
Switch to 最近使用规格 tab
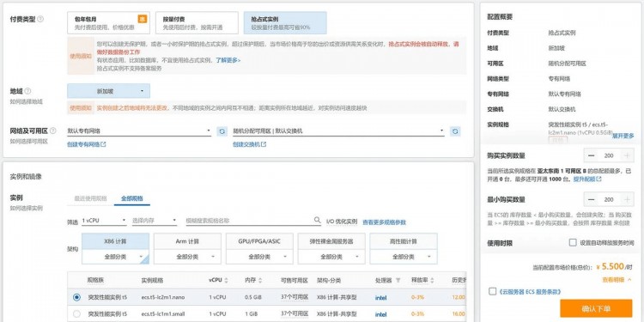90,198
